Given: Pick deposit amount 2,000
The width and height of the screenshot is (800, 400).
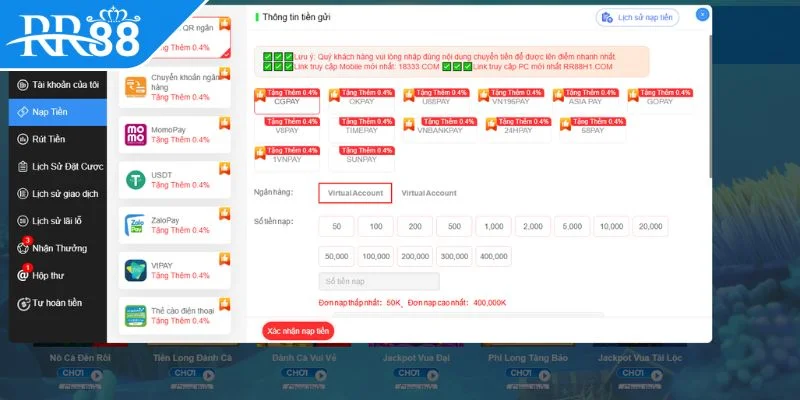Looking at the screenshot, I should (533, 227).
